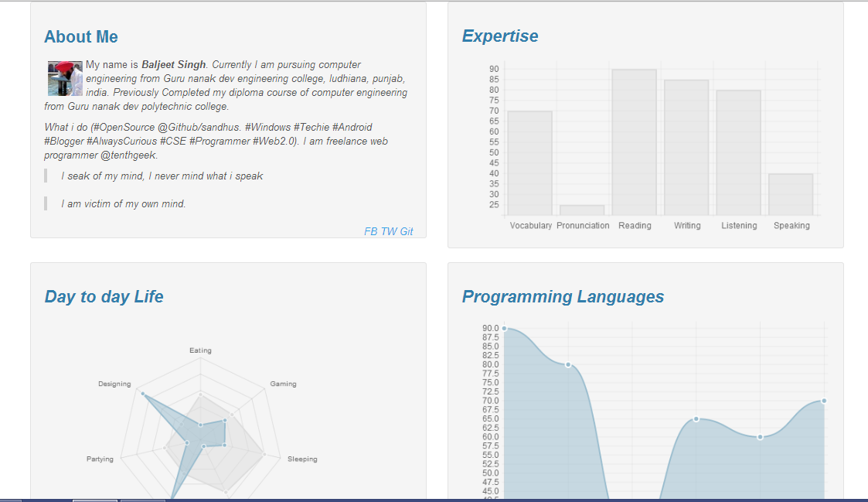Click the #Web2.0 hashtag text
868x502 pixels.
(x=274, y=142)
